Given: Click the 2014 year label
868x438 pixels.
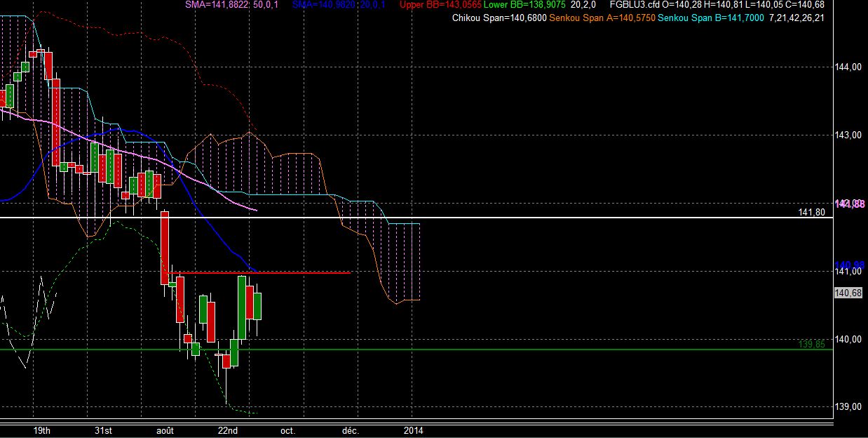Looking at the screenshot, I should pos(413,430).
